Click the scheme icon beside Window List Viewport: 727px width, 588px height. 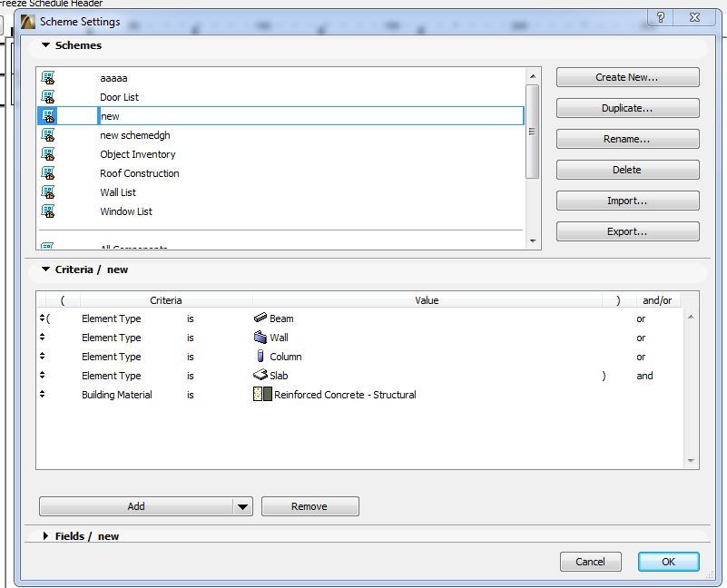click(48, 211)
